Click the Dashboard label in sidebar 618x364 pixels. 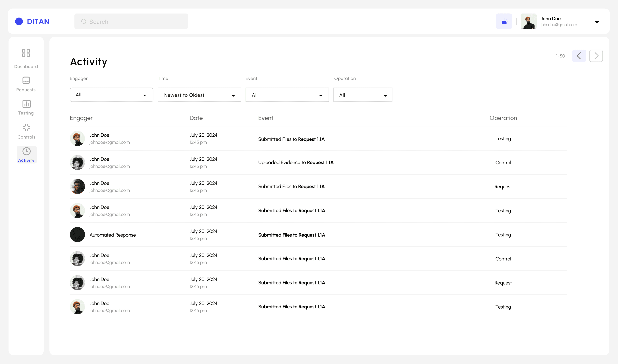26,66
